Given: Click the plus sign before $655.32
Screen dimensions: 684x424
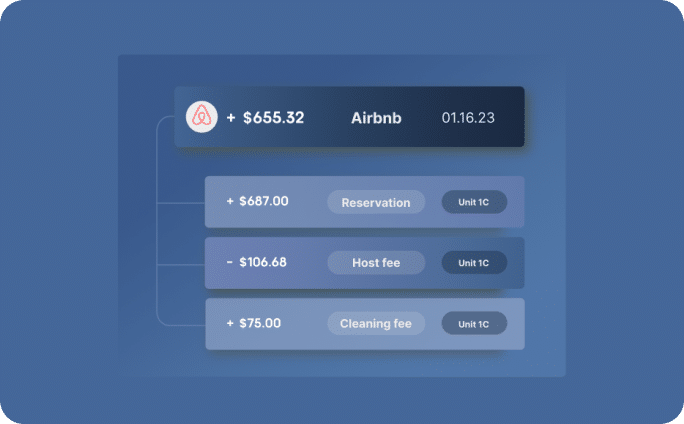Looking at the screenshot, I should [x=231, y=118].
